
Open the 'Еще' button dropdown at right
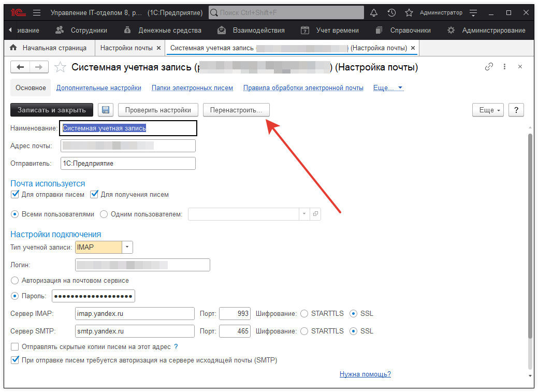coord(487,110)
